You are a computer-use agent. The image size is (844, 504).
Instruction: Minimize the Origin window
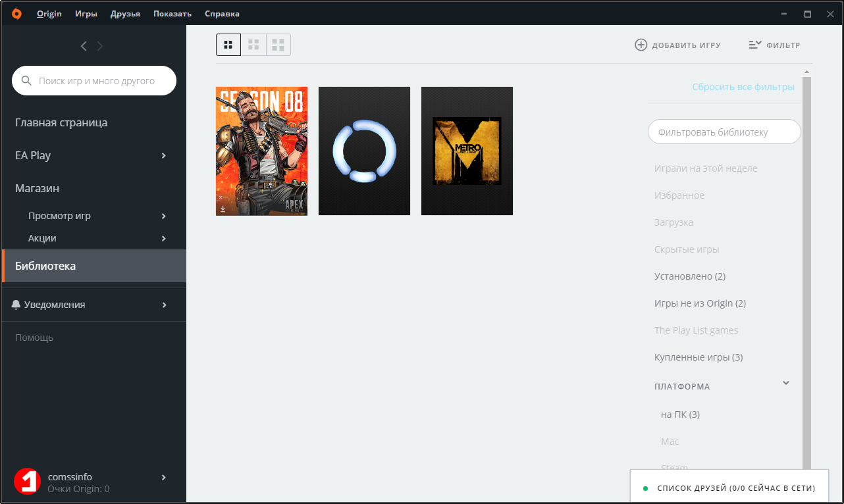point(783,13)
